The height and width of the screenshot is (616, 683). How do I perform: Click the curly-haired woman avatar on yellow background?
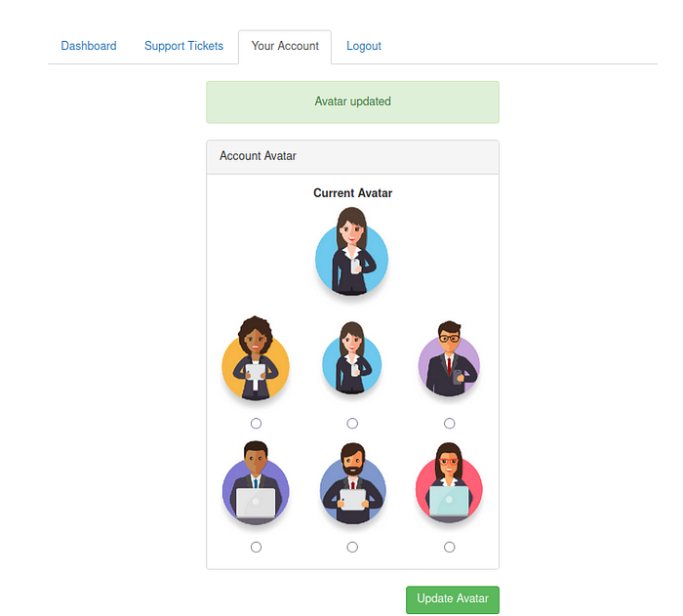click(x=256, y=358)
